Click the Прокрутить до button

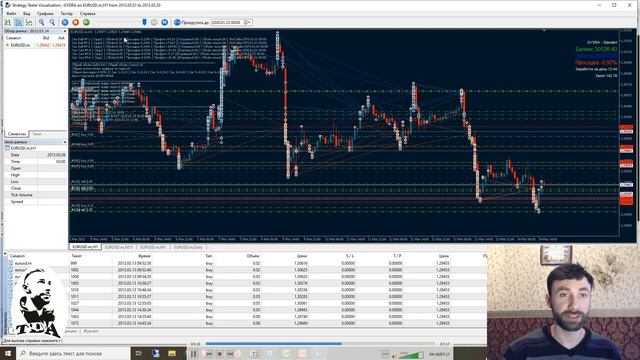pyautogui.click(x=191, y=22)
